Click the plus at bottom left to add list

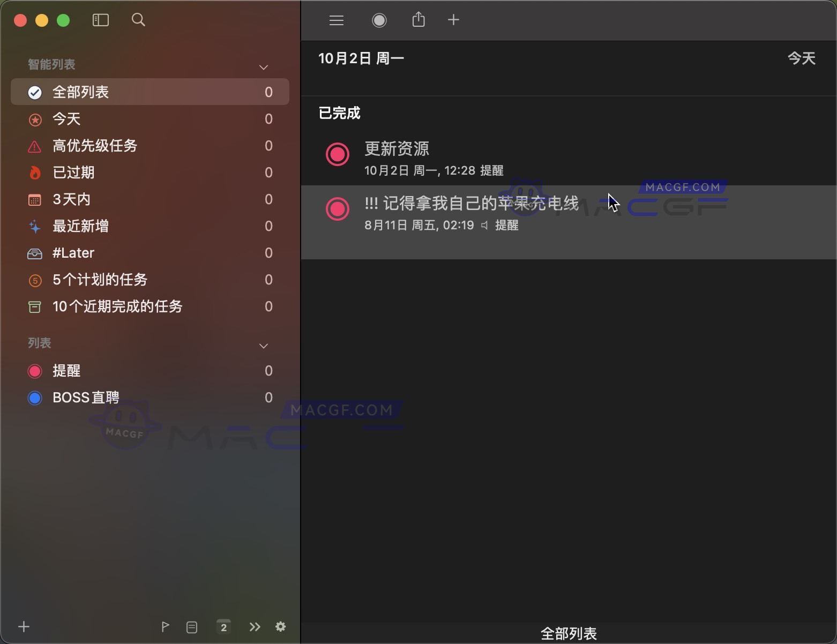tap(24, 626)
